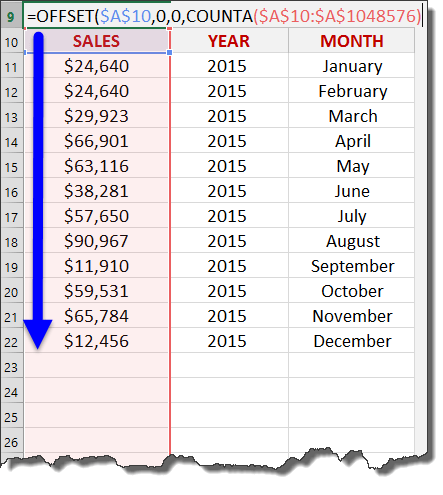The width and height of the screenshot is (443, 495).
Task: Click the blue downward arrow head
Action: [x=38, y=334]
